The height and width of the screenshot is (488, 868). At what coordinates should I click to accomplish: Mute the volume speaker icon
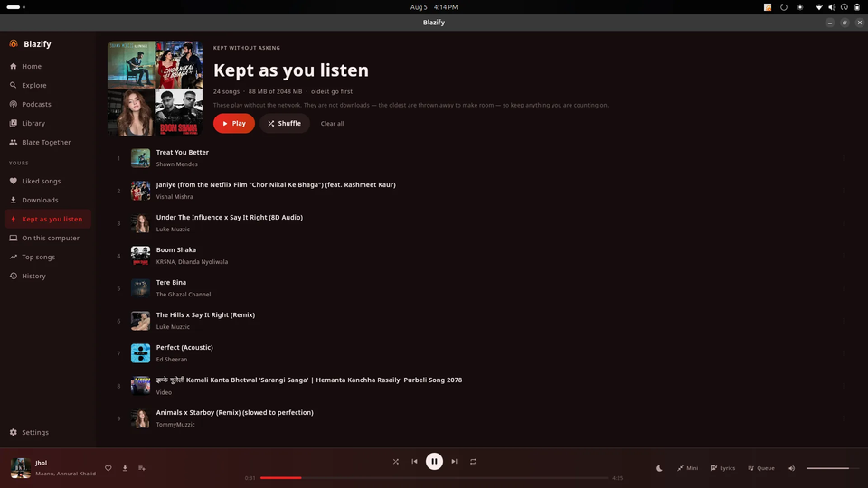coord(792,468)
